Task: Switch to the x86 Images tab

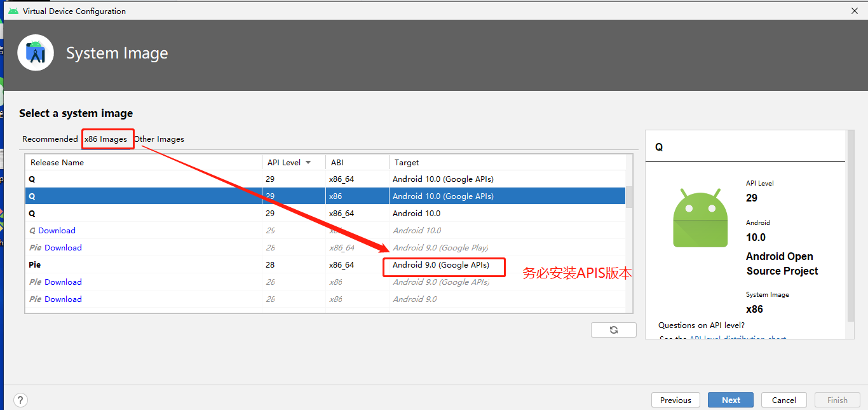Action: click(x=105, y=139)
